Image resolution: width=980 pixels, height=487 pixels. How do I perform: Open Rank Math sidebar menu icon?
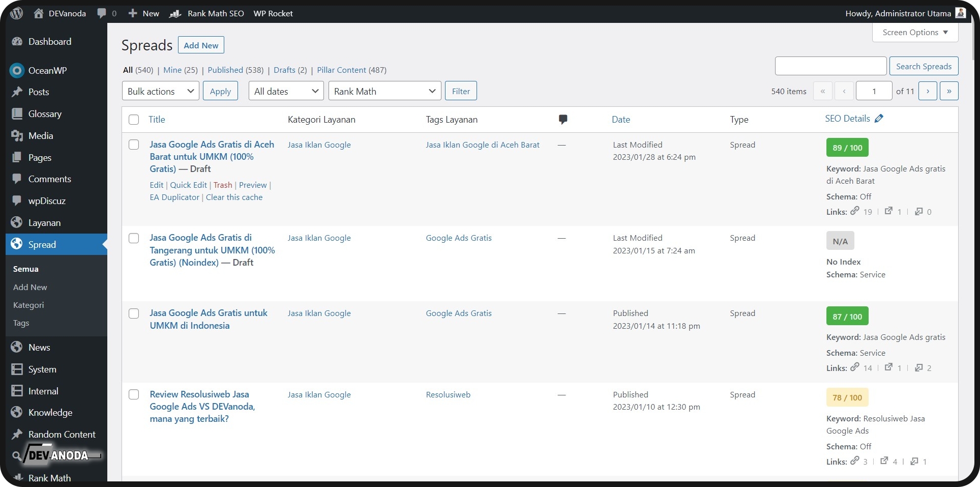[18, 478]
